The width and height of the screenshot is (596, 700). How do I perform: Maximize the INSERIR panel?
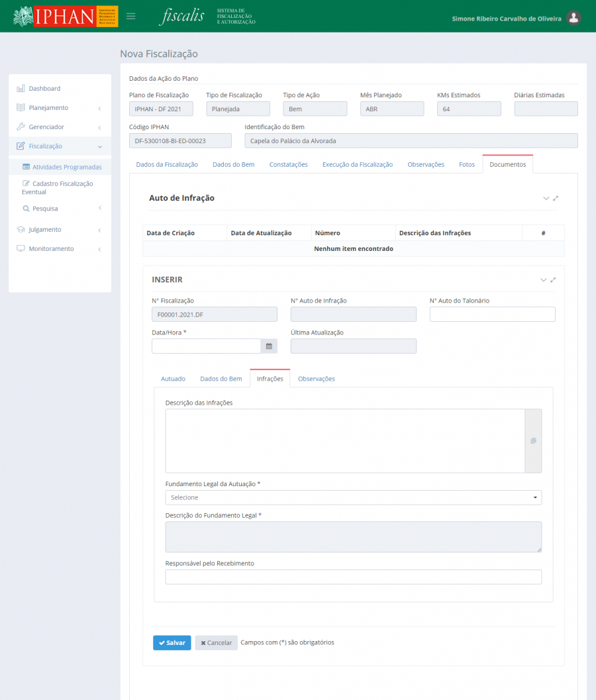point(554,280)
